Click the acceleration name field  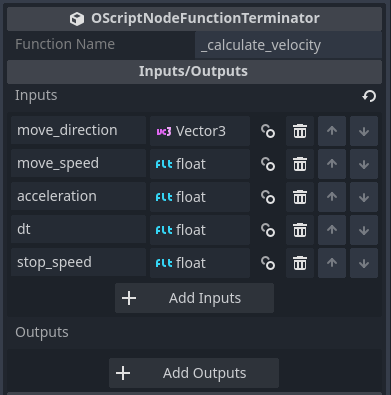tap(79, 196)
